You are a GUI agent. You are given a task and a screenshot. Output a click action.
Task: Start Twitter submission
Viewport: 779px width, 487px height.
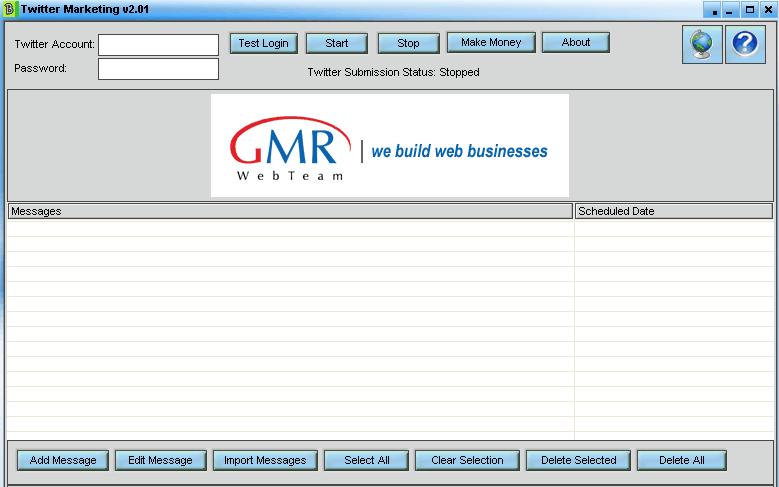tap(337, 43)
